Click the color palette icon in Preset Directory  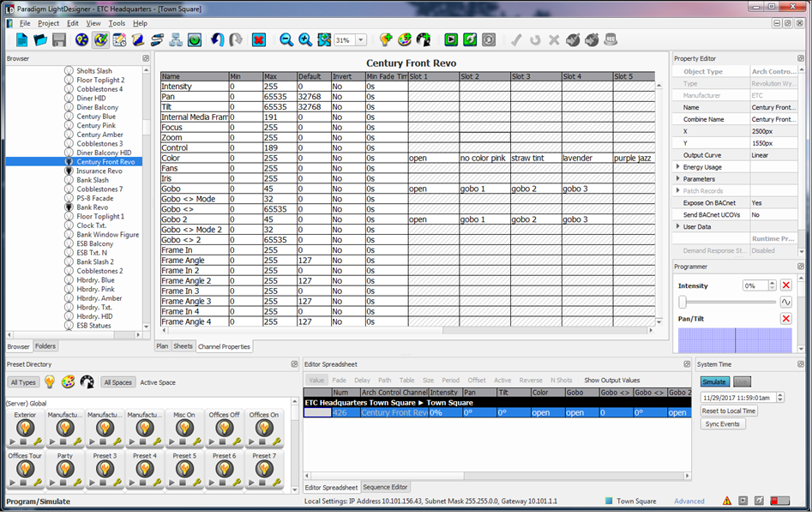pyautogui.click(x=68, y=382)
